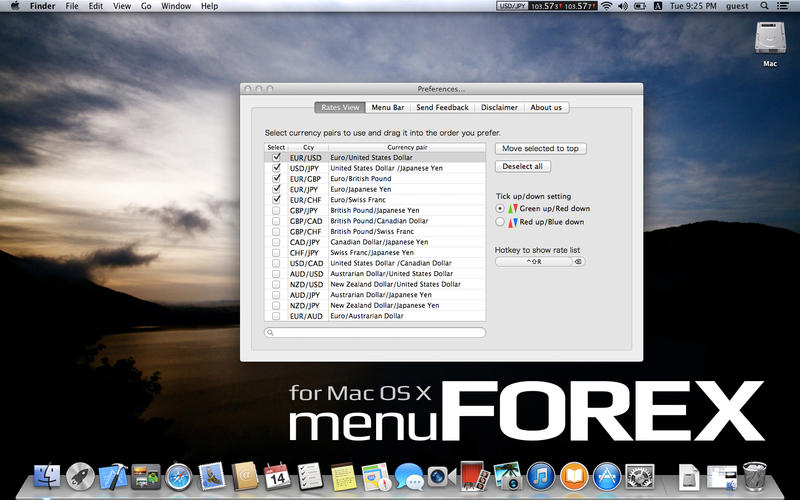
Task: Select Green up/Red down radio option
Action: click(500, 208)
